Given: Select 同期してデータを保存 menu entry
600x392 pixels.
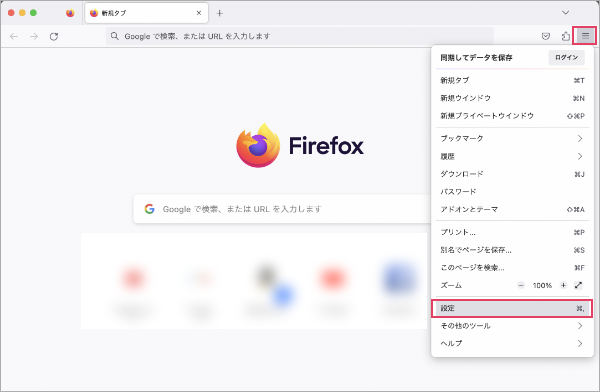Looking at the screenshot, I should pyautogui.click(x=476, y=57).
